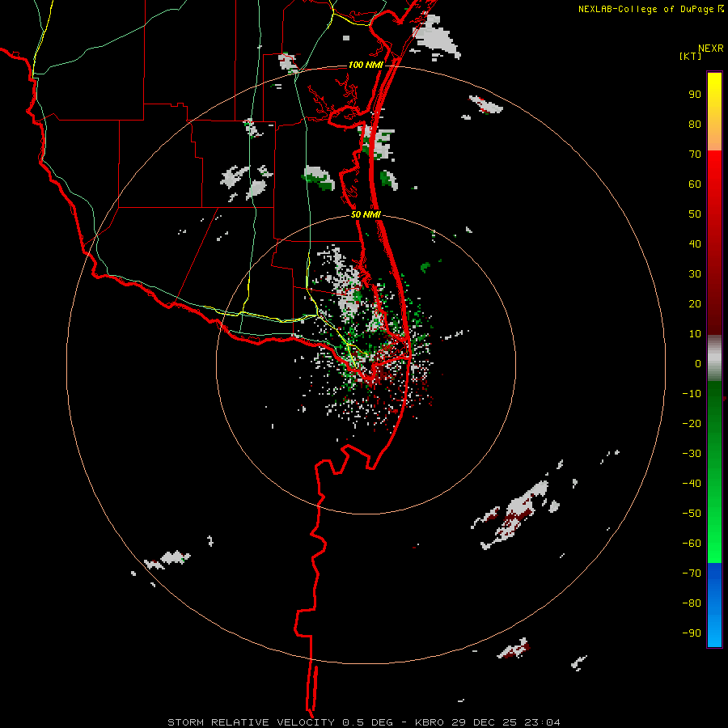The width and height of the screenshot is (728, 728).
Task: Click the 90 value on the velocity scale
Action: point(695,95)
